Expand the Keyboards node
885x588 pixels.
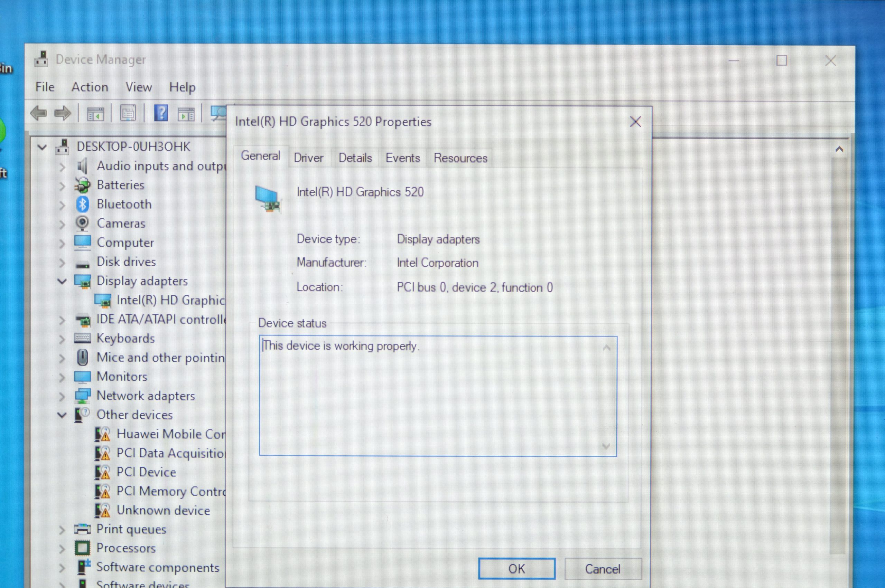point(62,339)
